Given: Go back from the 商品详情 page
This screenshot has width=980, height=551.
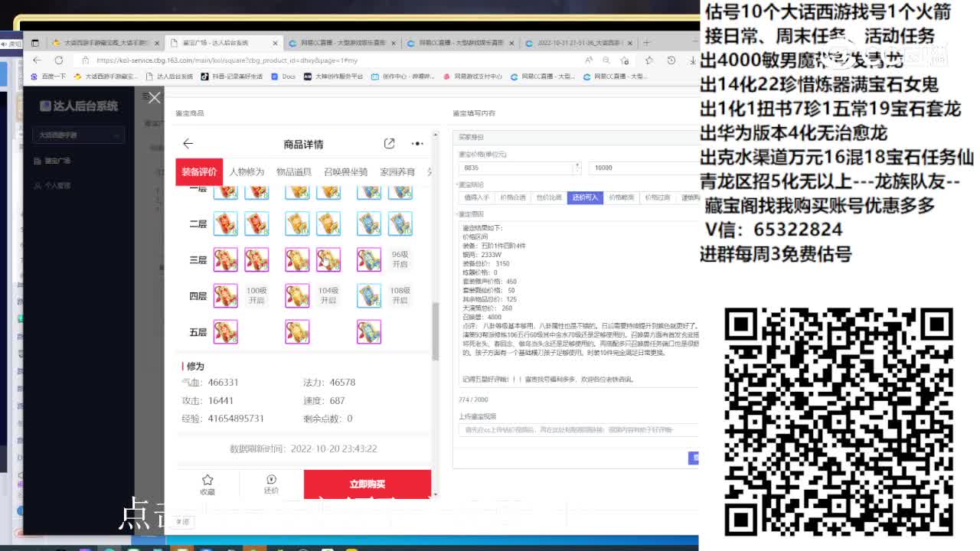Looking at the screenshot, I should [188, 143].
